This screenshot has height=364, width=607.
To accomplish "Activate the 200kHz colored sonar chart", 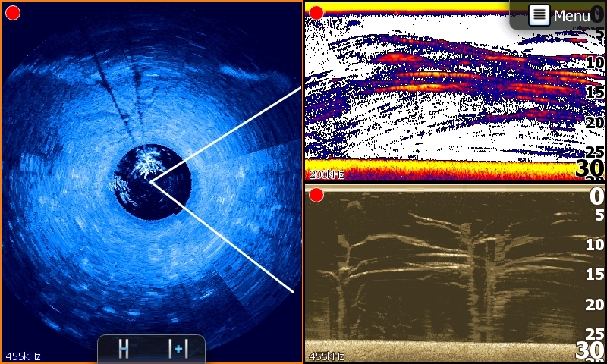I will 455,91.
